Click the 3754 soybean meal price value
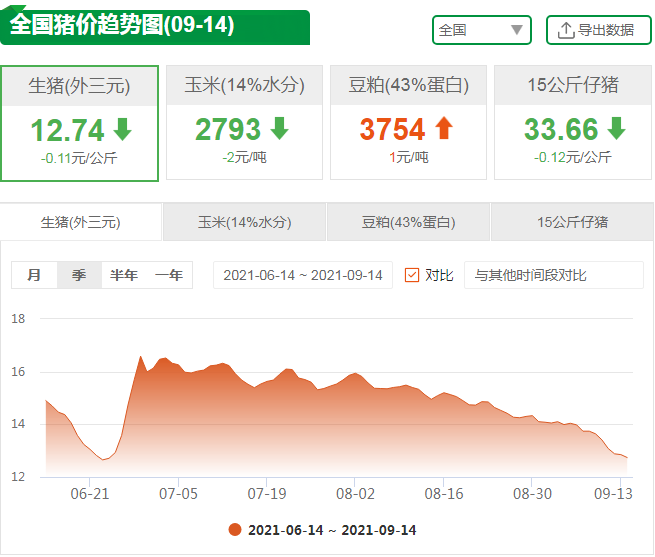Image resolution: width=655 pixels, height=557 pixels. (x=392, y=129)
